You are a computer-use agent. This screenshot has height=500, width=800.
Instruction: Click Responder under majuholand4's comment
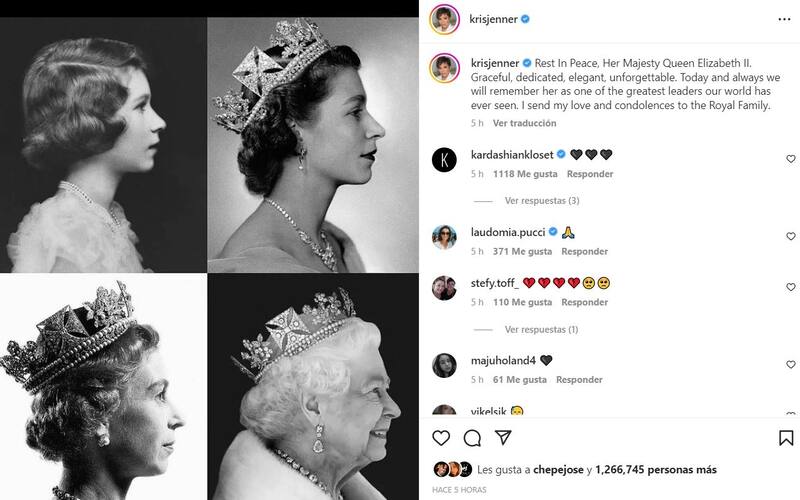point(579,380)
